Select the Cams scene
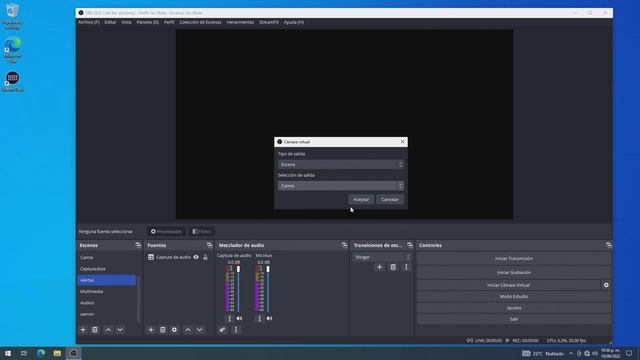Screen dimensions: 640x360 pos(107,258)
